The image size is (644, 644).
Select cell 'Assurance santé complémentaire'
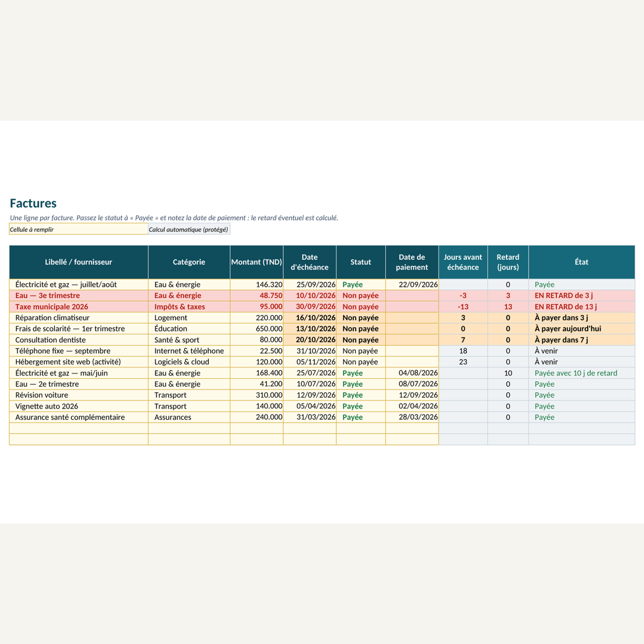79,417
